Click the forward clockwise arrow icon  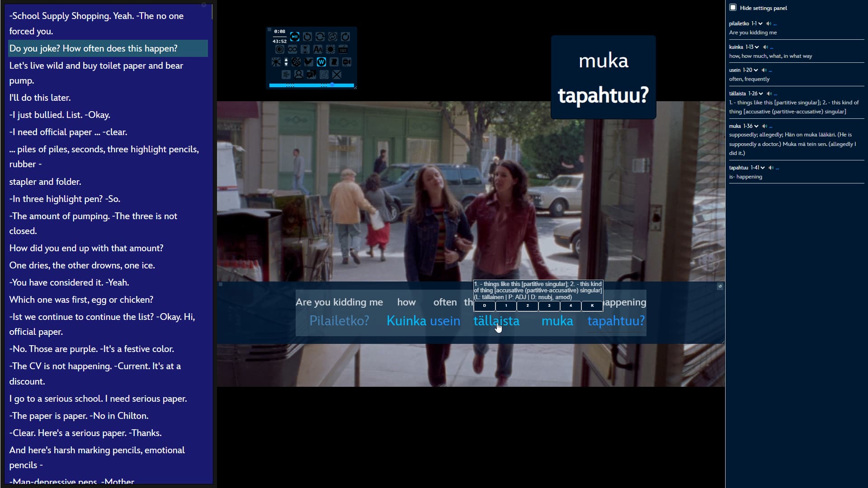pos(345,37)
